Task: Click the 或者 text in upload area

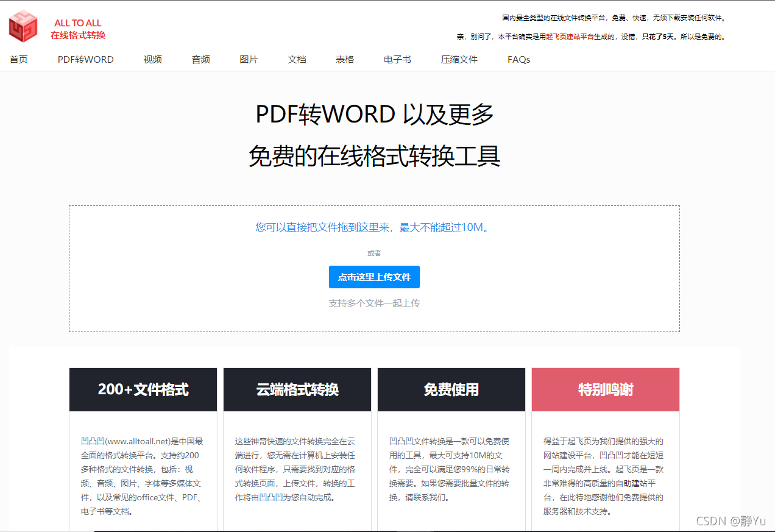Action: [x=374, y=253]
